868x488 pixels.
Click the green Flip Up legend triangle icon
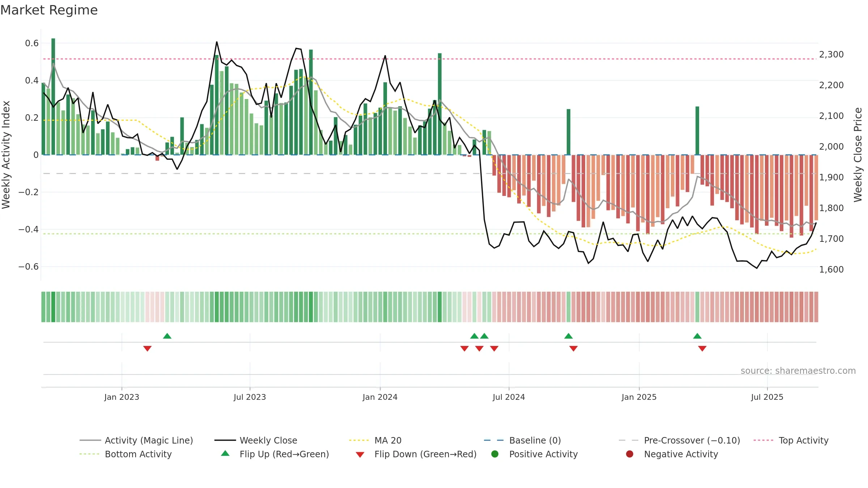(225, 453)
